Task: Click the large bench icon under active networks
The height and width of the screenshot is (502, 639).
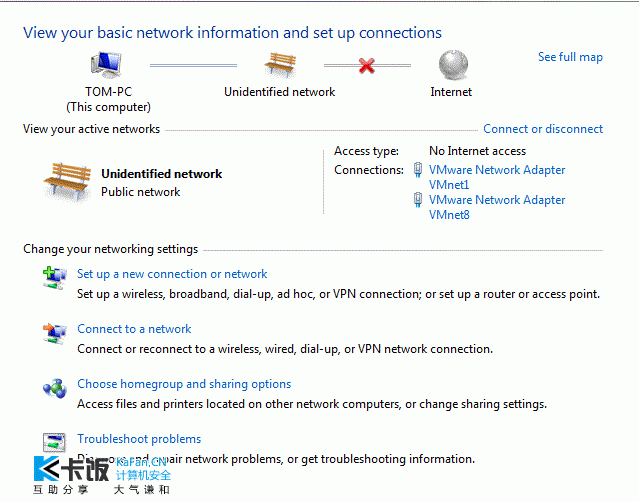Action: pos(67,182)
